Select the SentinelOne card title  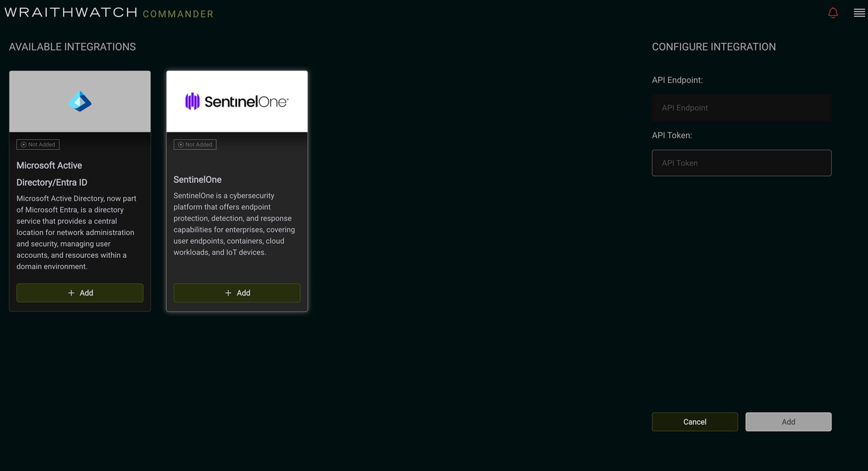[198, 180]
